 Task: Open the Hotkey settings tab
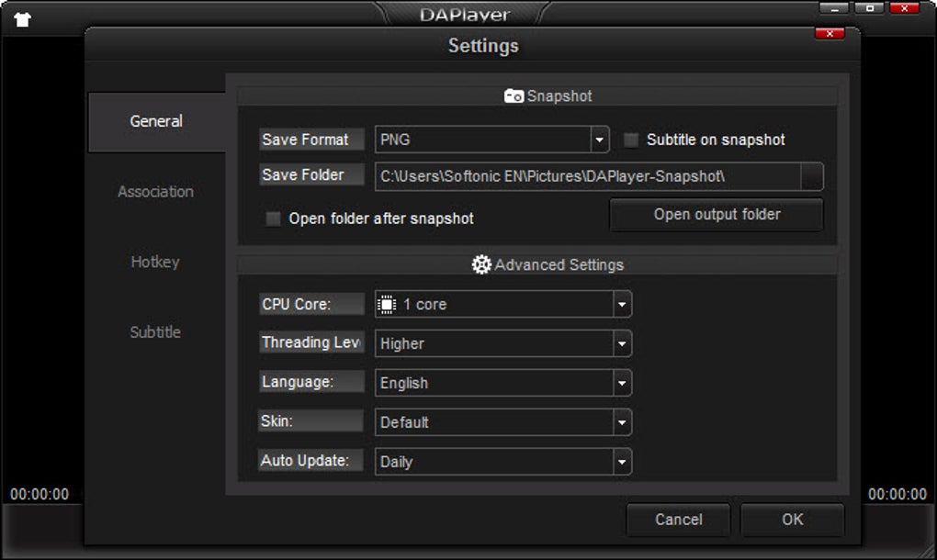tap(155, 262)
